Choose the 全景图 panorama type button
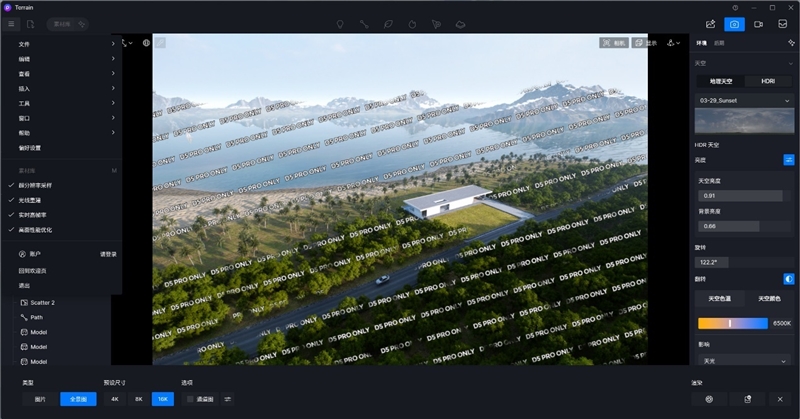Screen dimensions: 800x419 (x=78, y=398)
